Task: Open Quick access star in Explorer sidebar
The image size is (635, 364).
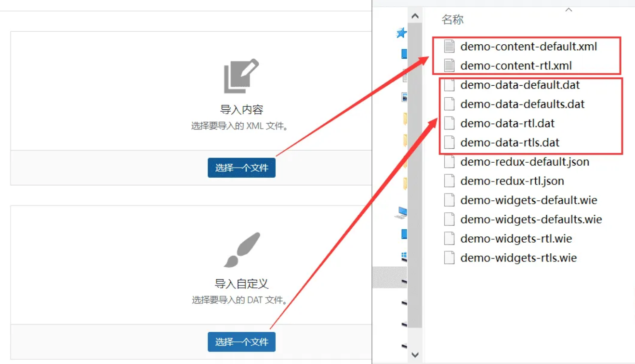Action: (x=401, y=33)
